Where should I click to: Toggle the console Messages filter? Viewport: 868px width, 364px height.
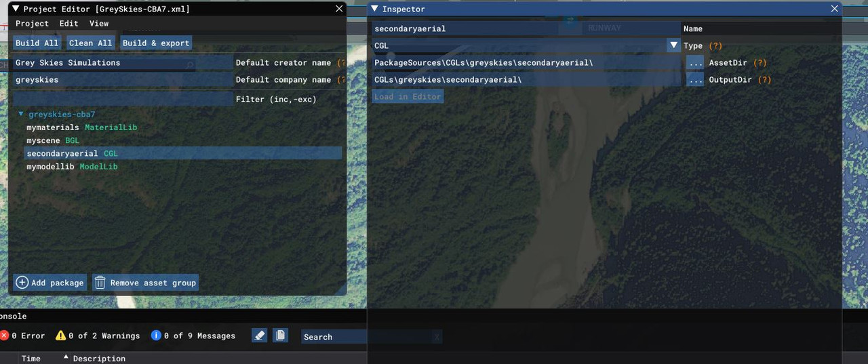pos(193,336)
